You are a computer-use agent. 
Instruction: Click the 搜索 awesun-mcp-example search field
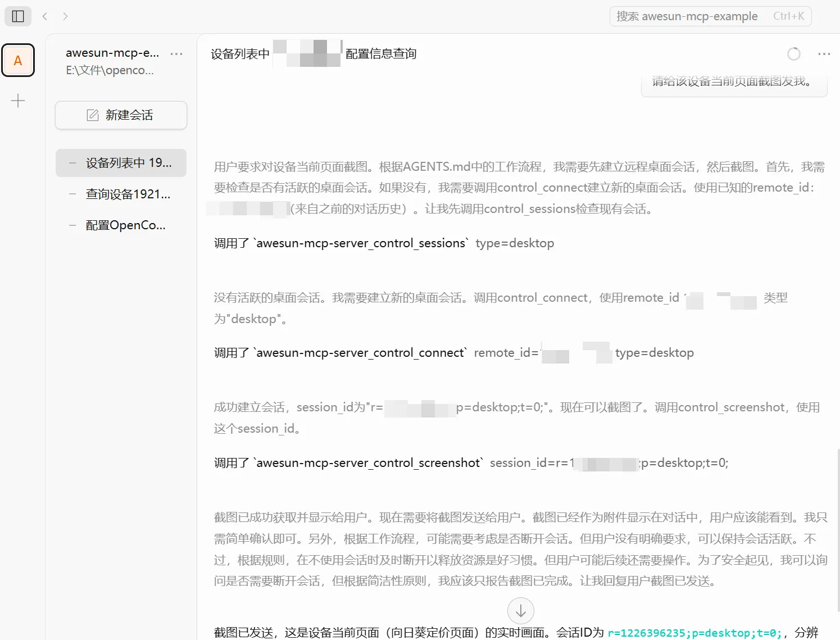(x=710, y=16)
